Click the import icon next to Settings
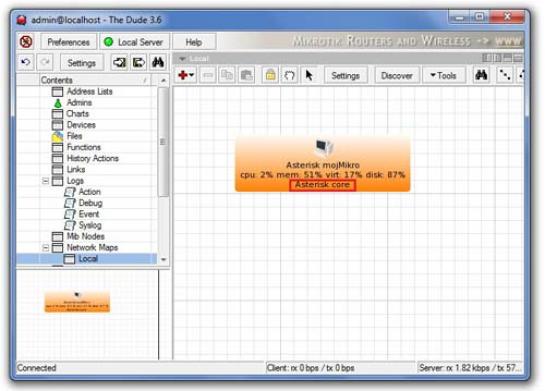 pos(119,63)
